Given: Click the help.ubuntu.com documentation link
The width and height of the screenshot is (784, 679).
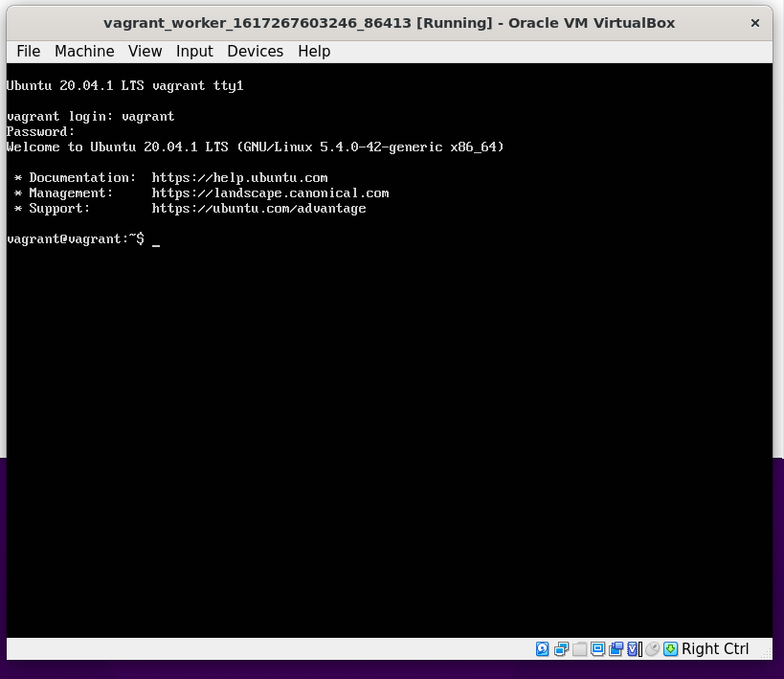Looking at the screenshot, I should (240, 177).
